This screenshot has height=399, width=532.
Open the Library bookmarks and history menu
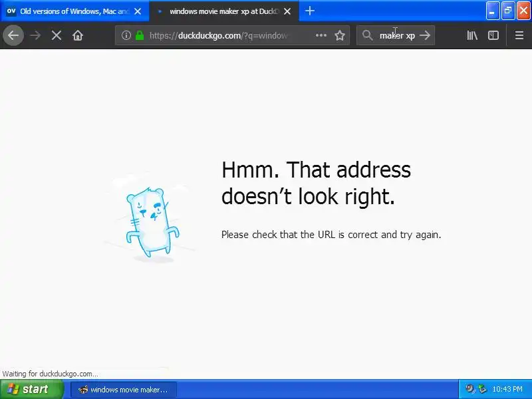(x=472, y=35)
